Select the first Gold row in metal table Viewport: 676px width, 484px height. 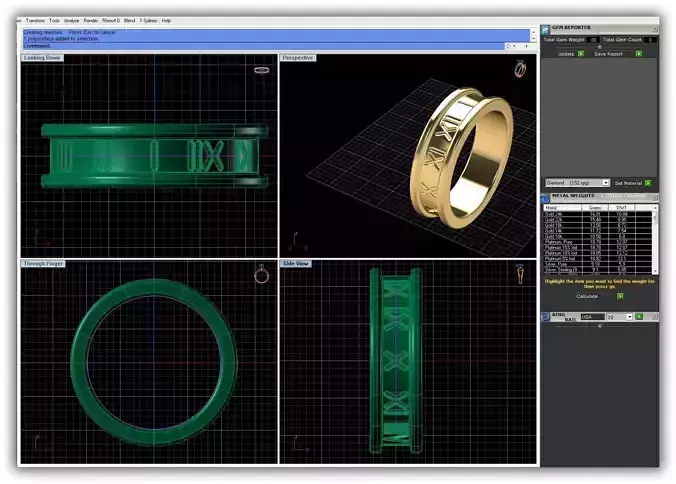598,214
